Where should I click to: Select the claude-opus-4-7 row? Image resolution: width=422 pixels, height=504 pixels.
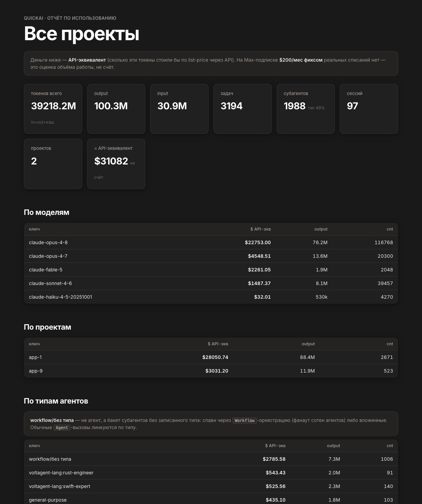click(x=211, y=256)
